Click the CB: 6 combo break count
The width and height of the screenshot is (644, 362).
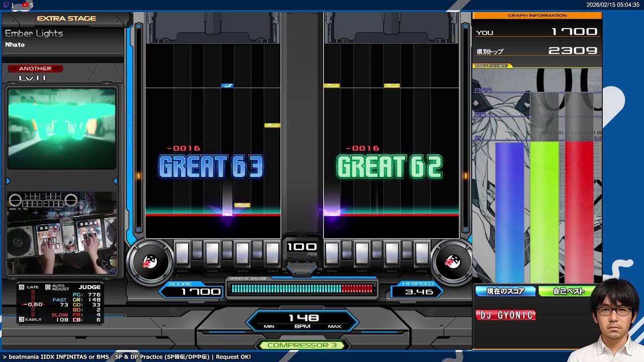[87, 320]
